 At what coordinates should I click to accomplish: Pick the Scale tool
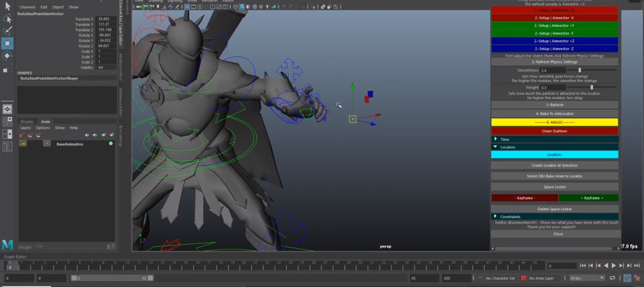point(7,69)
